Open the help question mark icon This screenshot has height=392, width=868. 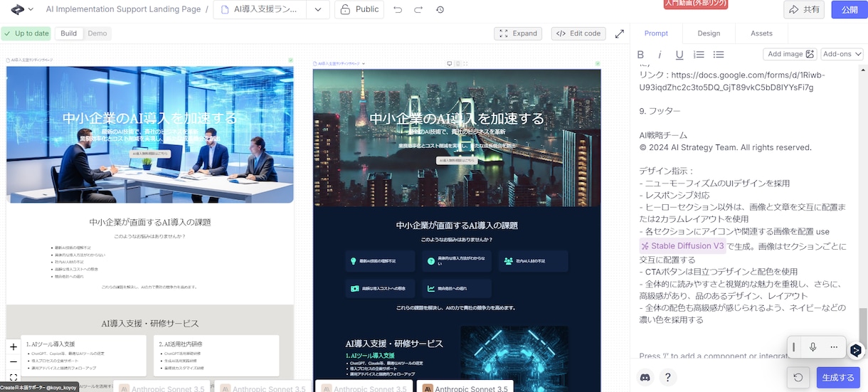667,378
